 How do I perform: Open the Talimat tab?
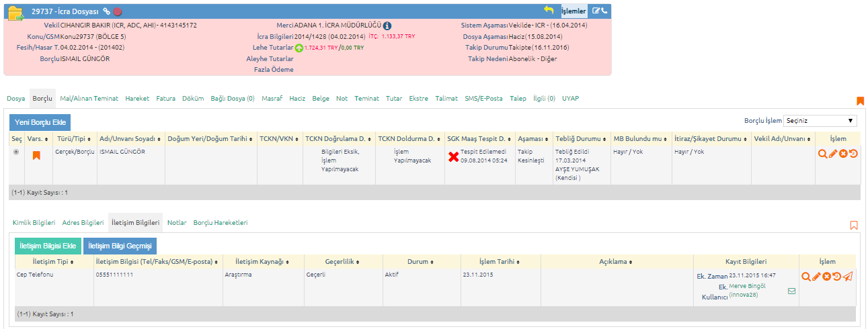click(x=446, y=99)
